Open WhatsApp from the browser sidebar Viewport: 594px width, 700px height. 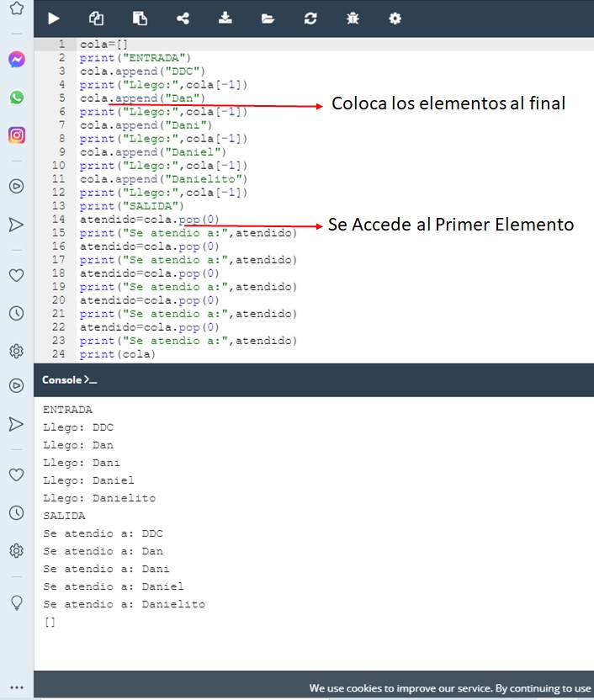click(17, 98)
